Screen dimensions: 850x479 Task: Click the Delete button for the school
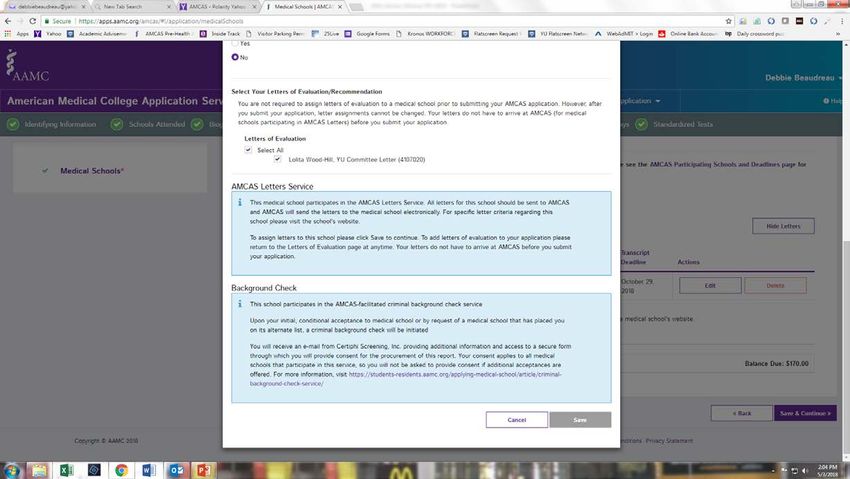[x=775, y=286]
